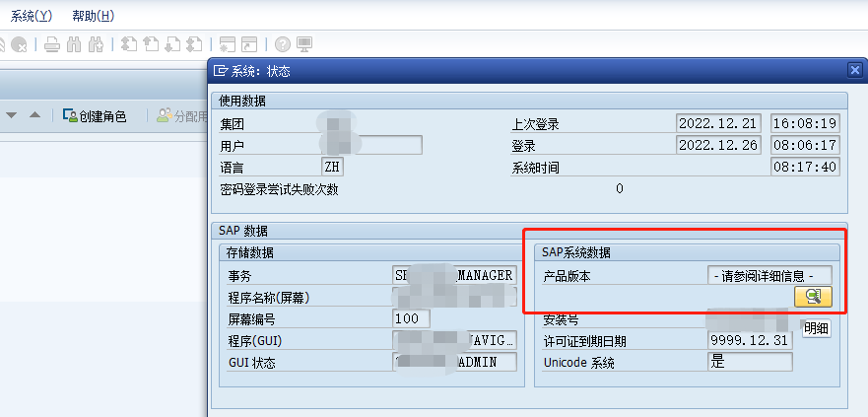The image size is (868, 417).
Task: Click the 系统时间 label
Action: coord(535,169)
